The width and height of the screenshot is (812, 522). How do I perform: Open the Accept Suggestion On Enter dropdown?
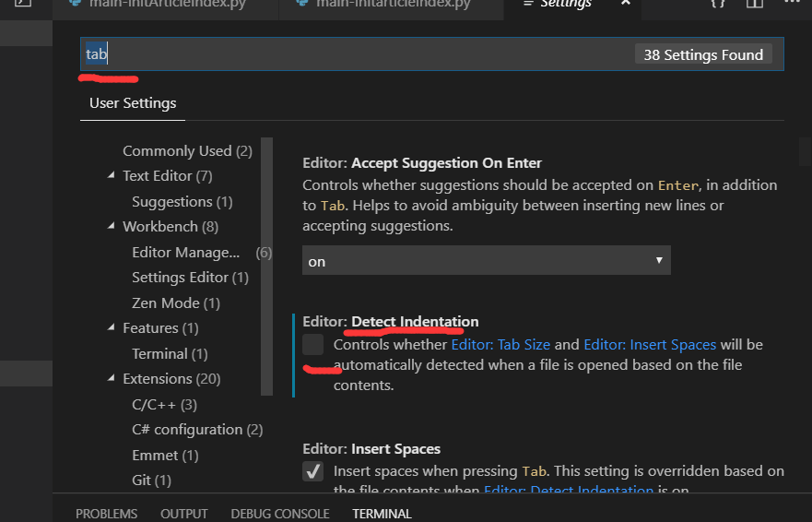click(487, 260)
